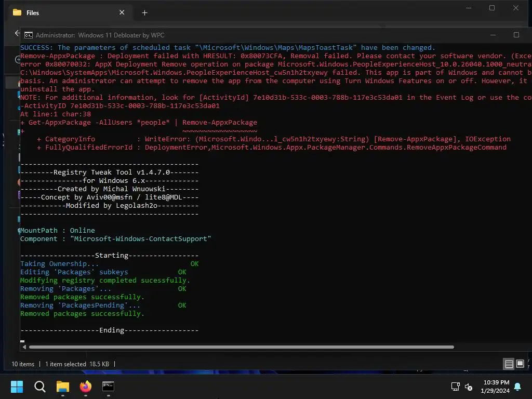Image resolution: width=532 pixels, height=399 pixels.
Task: Maximize the File Explorer window
Action: [x=491, y=8]
